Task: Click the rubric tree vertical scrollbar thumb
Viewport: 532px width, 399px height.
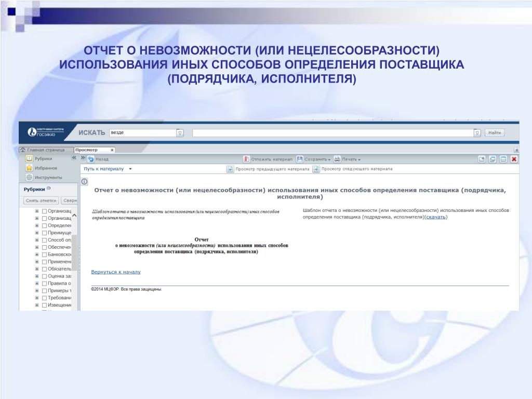Action: 74,252
